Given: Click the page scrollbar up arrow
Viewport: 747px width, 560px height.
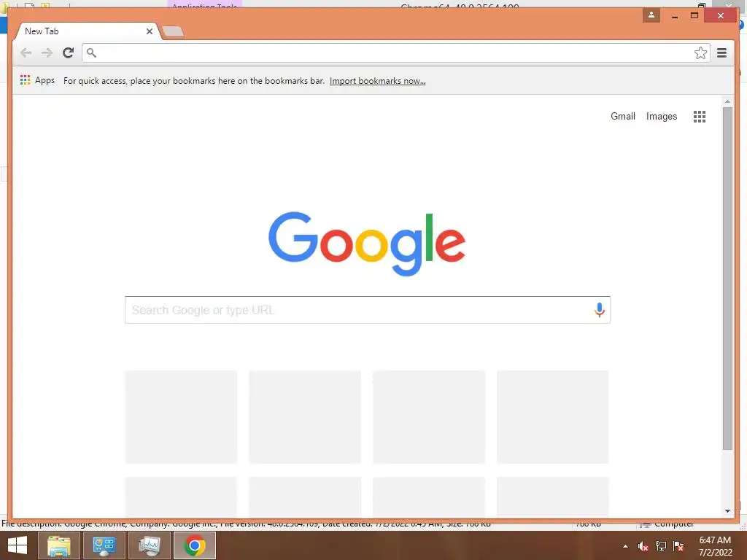Looking at the screenshot, I should tap(727, 101).
